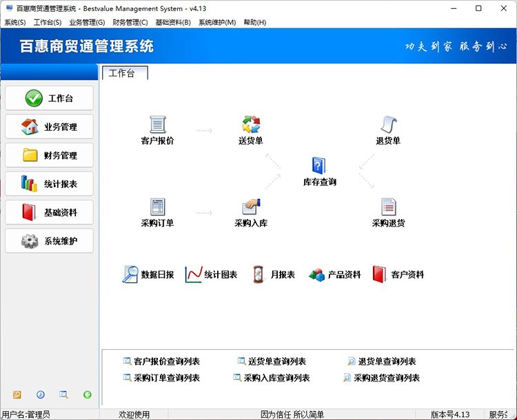This screenshot has width=517, height=420.
Task: Open the 业务管理(G) menu
Action: tap(87, 23)
